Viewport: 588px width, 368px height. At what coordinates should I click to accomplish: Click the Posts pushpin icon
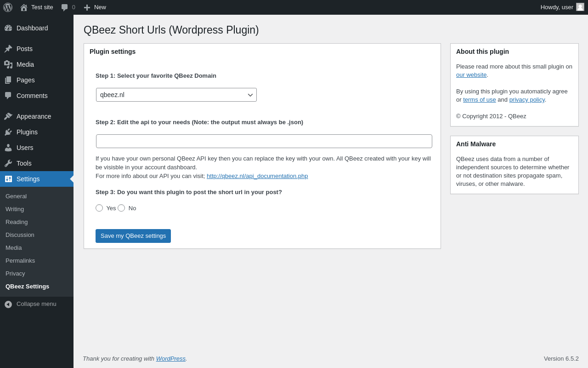pyautogui.click(x=8, y=49)
